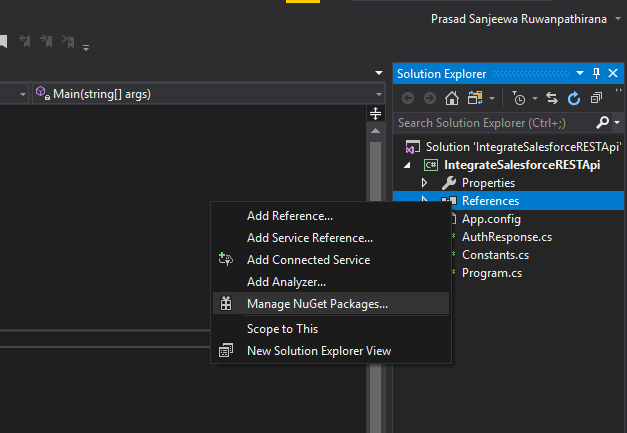
Task: Collapse the IntegrateSalesforceRESTApi project node
Action: [408, 165]
